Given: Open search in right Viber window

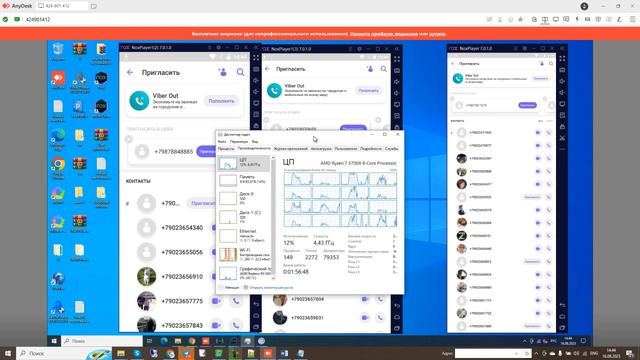Looking at the screenshot, I should tap(551, 64).
